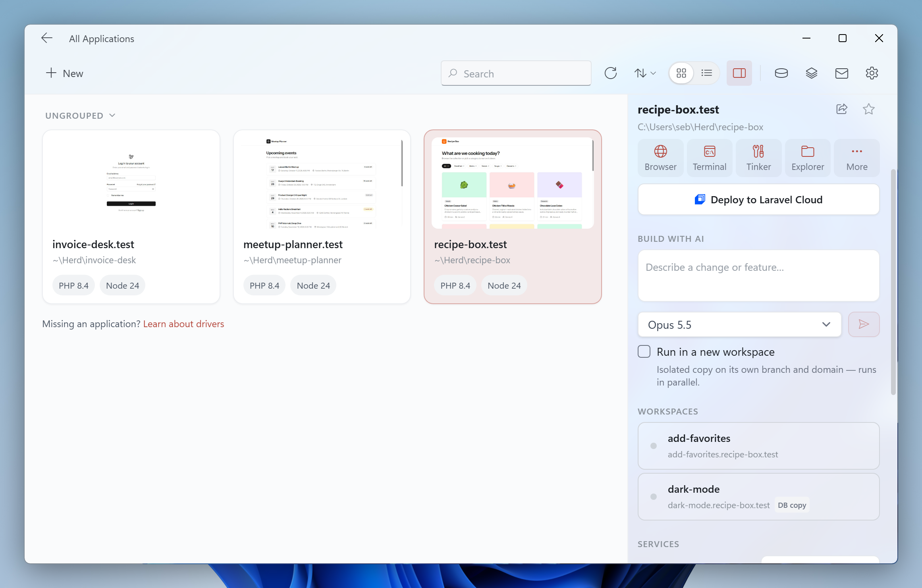Open the sort order dropdown

(x=645, y=73)
